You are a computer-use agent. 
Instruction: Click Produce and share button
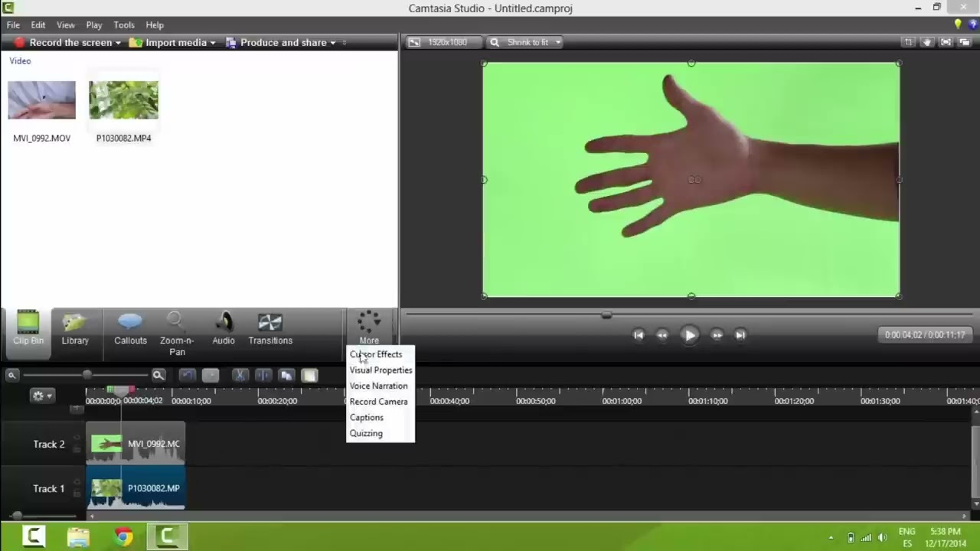[x=276, y=43]
